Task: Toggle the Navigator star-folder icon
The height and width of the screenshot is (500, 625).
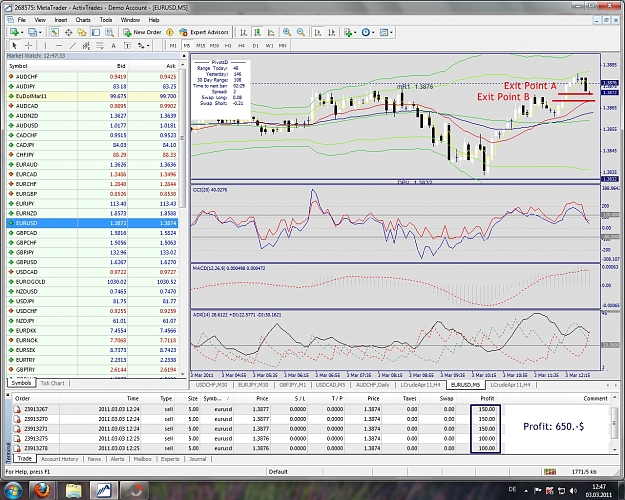Action: 82,32
